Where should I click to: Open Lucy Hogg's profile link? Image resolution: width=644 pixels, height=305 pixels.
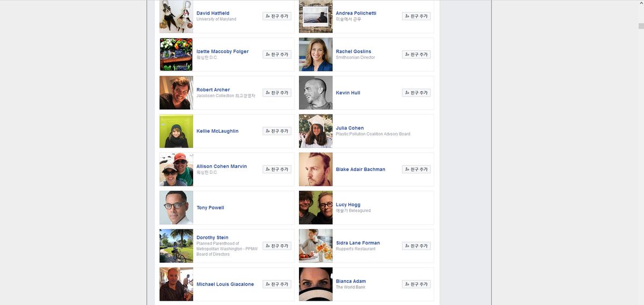click(x=348, y=205)
